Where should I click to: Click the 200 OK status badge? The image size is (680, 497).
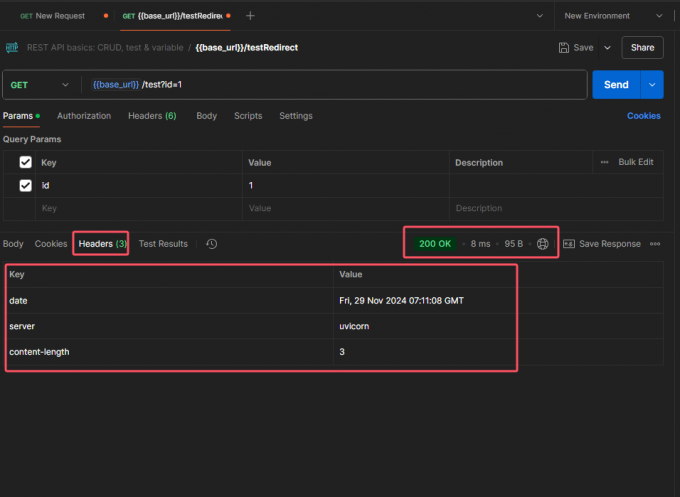(x=435, y=244)
